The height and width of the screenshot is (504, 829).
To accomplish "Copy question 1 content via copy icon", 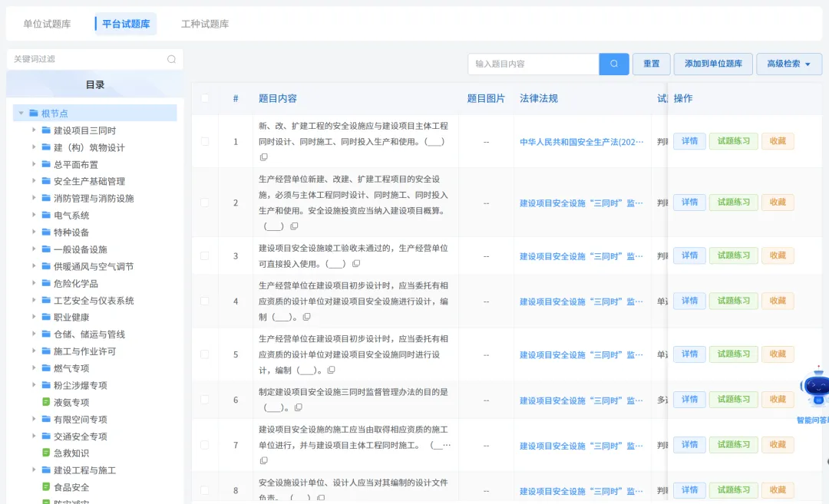I will pyautogui.click(x=263, y=157).
